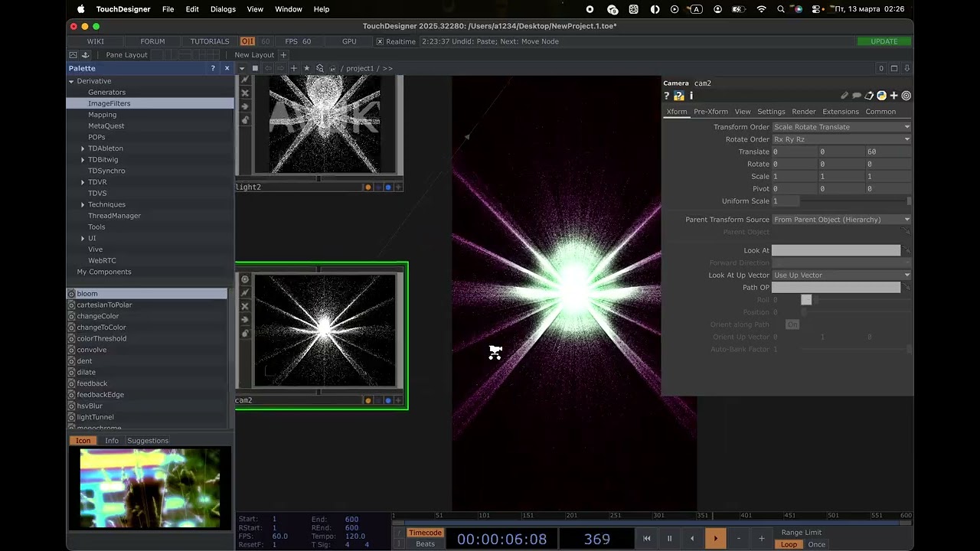This screenshot has width=980, height=551.
Task: Click the search icon in network path bar
Action: tap(320, 68)
